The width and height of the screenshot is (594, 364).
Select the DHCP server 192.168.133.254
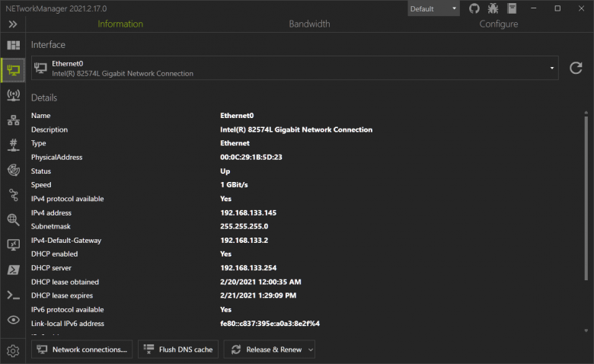(248, 268)
